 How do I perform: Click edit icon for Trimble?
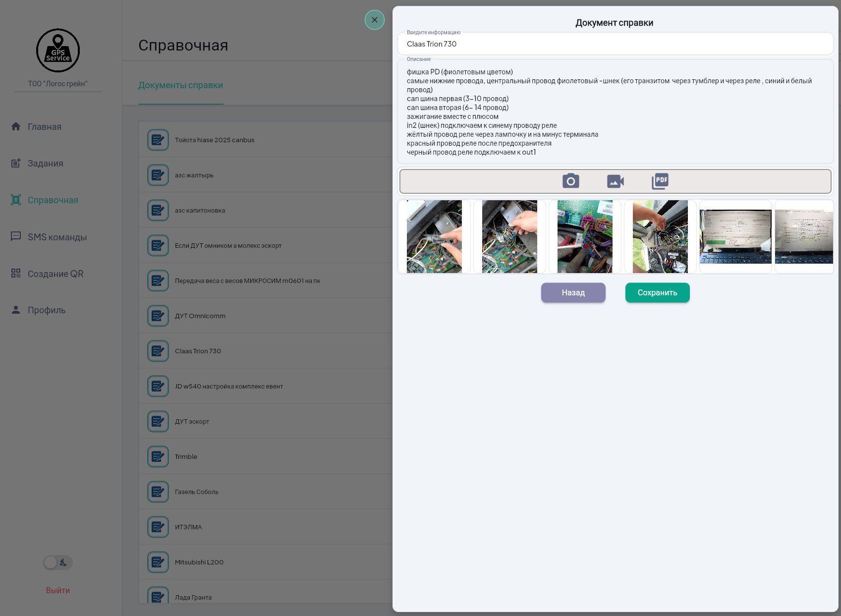[x=158, y=456]
